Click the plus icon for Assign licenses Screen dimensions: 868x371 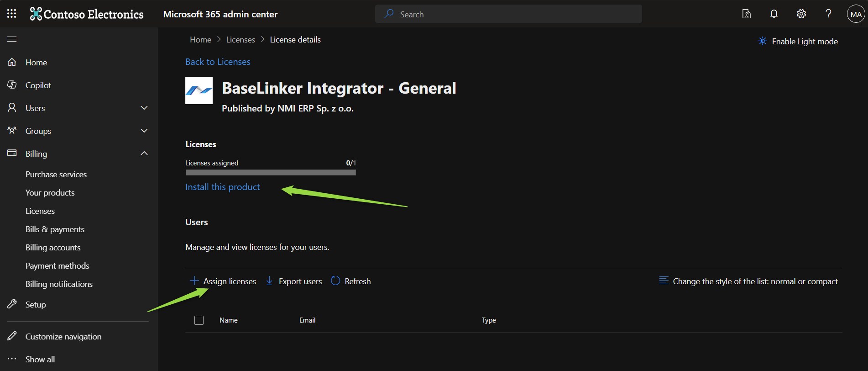[x=194, y=281]
